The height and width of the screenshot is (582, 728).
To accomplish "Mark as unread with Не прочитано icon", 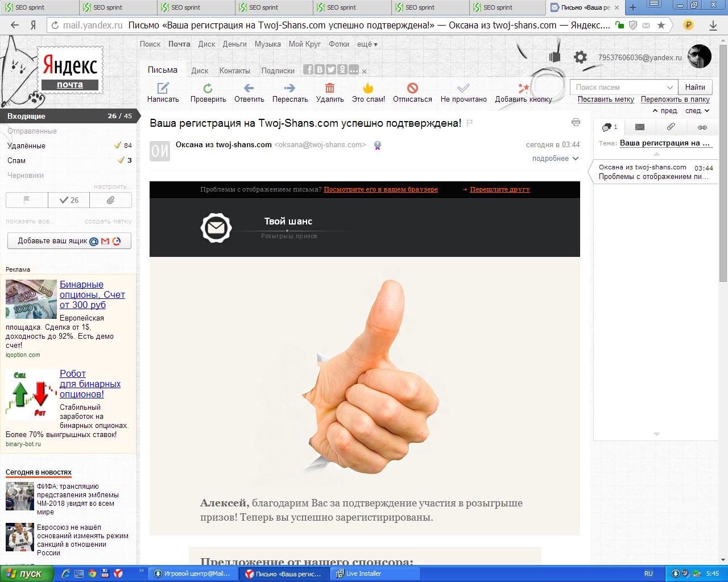I will tap(464, 88).
